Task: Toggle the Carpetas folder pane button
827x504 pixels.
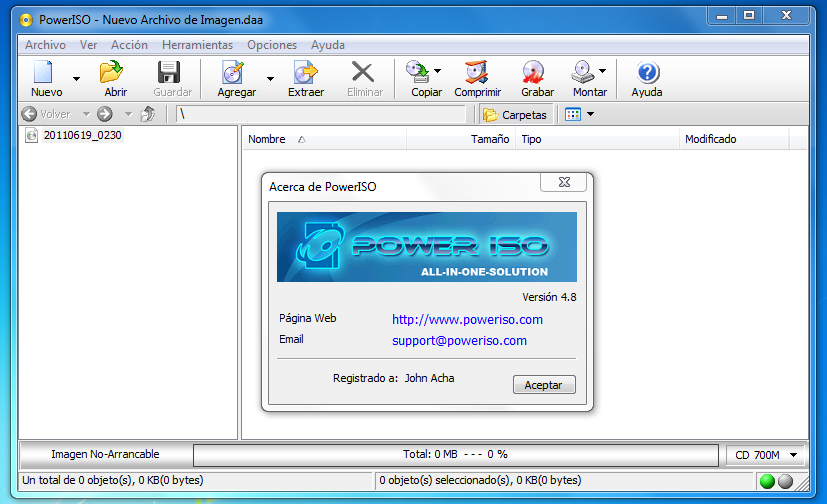Action: point(516,114)
